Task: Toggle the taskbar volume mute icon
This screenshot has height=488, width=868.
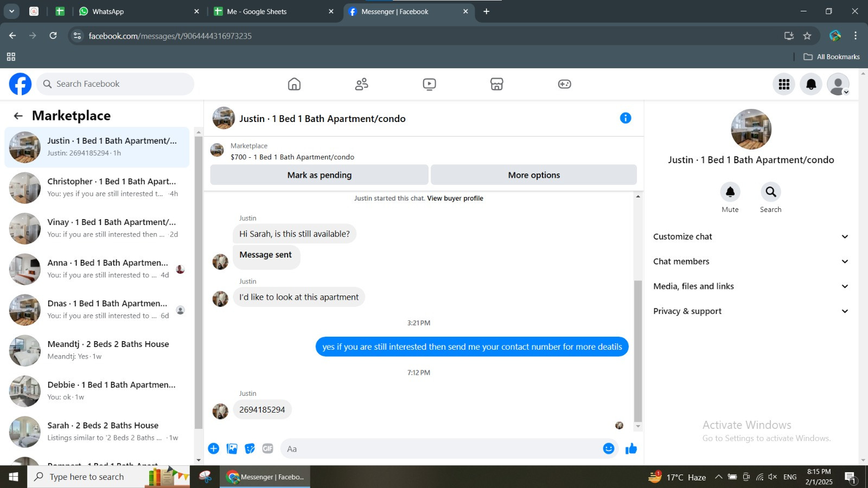Action: coord(773,477)
